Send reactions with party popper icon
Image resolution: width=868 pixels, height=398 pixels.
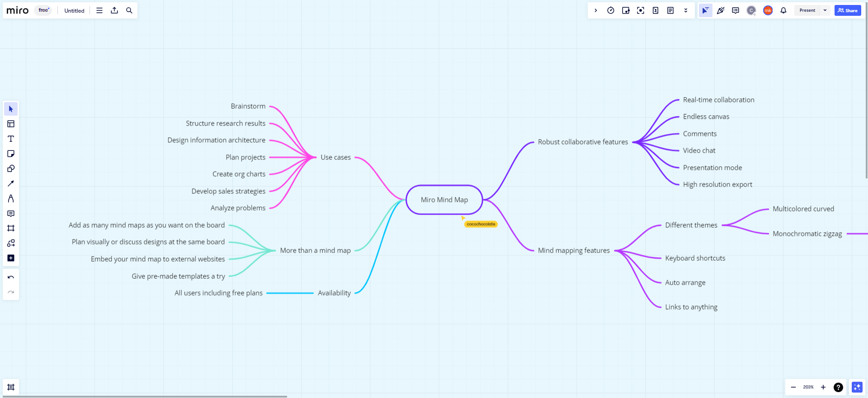tap(721, 10)
